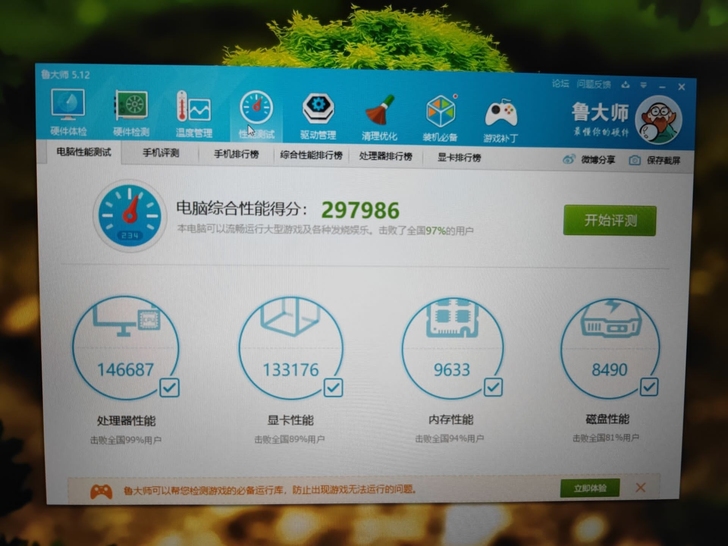Click 击败全国81%用户 text
The width and height of the screenshot is (728, 546).
pos(606,437)
